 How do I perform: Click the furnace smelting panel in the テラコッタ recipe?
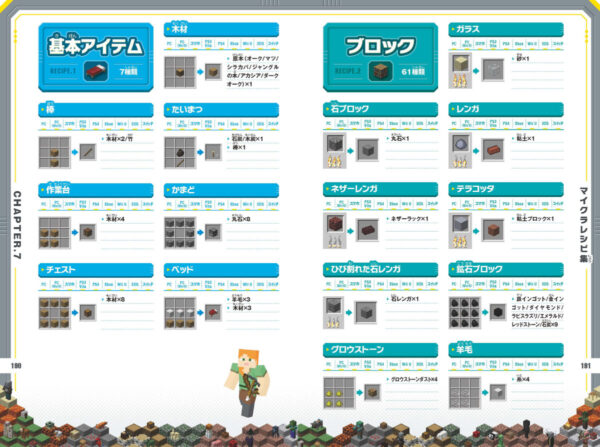[460, 231]
